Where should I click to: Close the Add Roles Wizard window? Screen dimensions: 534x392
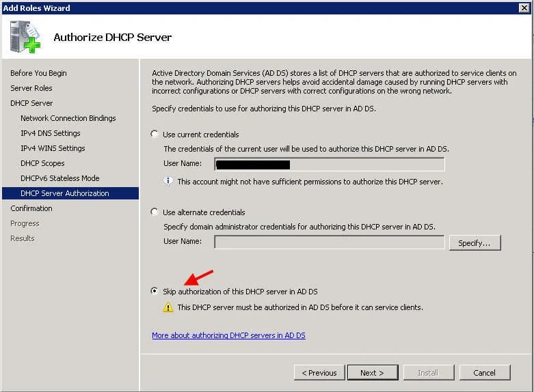pos(524,8)
